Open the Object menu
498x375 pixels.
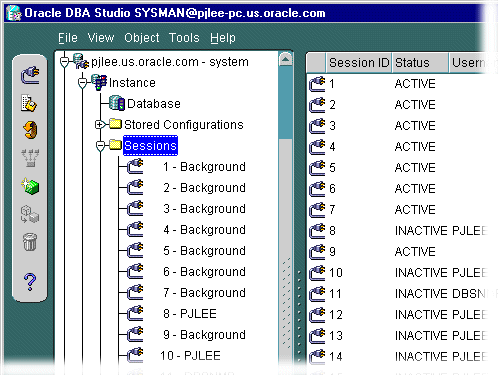click(x=142, y=38)
